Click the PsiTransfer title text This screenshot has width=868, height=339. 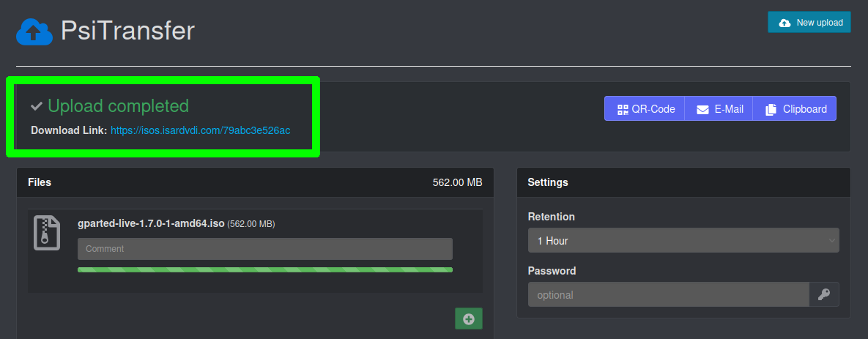(127, 31)
